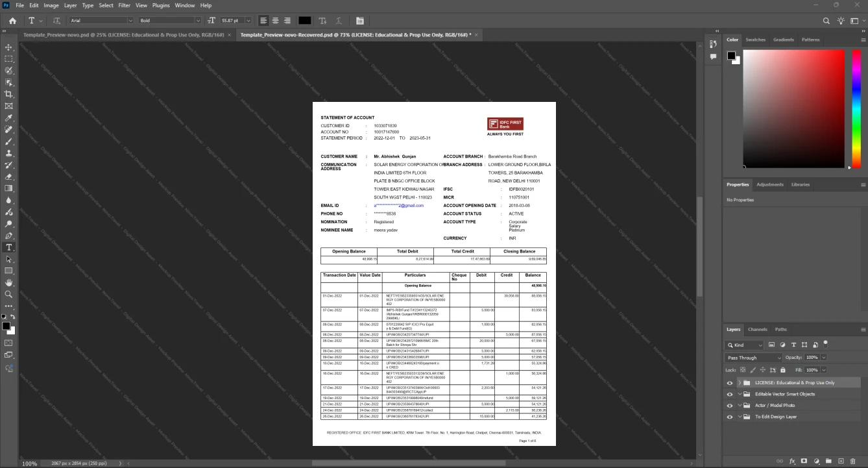
Task: Toggle filter for pixel layers
Action: [x=771, y=345]
